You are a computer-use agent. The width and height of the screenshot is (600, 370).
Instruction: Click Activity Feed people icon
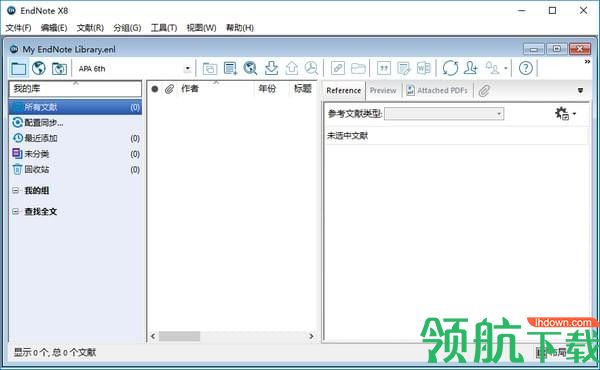[492, 68]
